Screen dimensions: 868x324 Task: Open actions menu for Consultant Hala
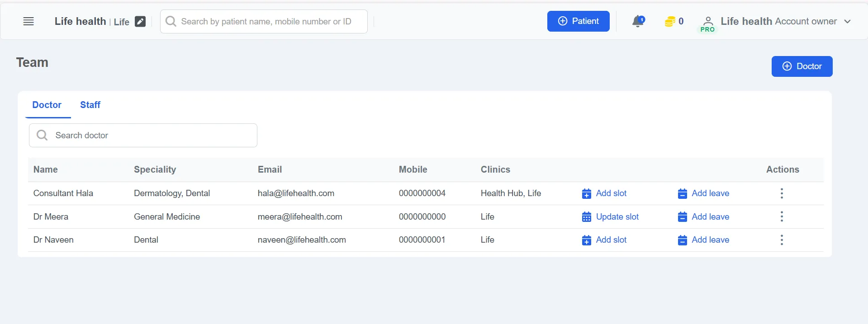pyautogui.click(x=782, y=193)
